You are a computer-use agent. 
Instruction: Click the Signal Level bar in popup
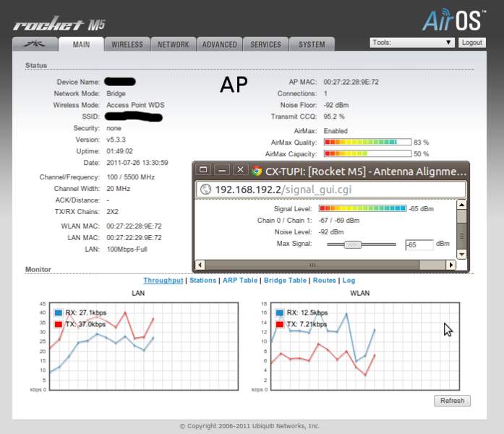click(x=362, y=208)
